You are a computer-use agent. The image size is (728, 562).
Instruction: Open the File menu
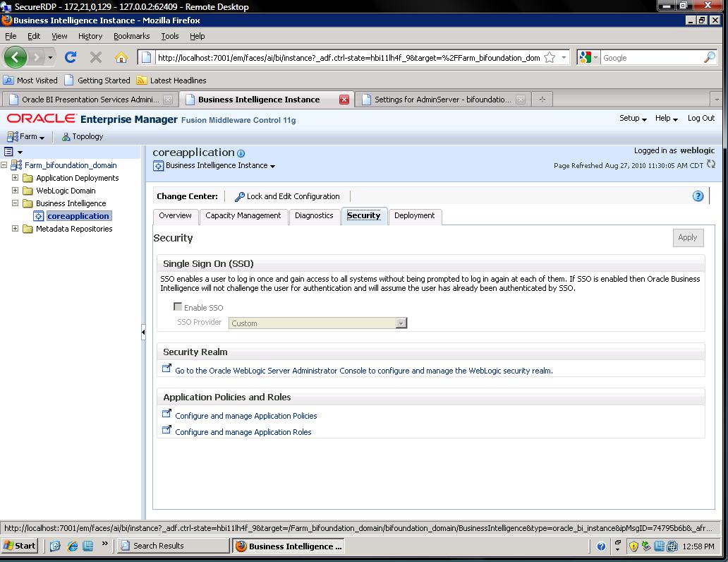coord(11,36)
